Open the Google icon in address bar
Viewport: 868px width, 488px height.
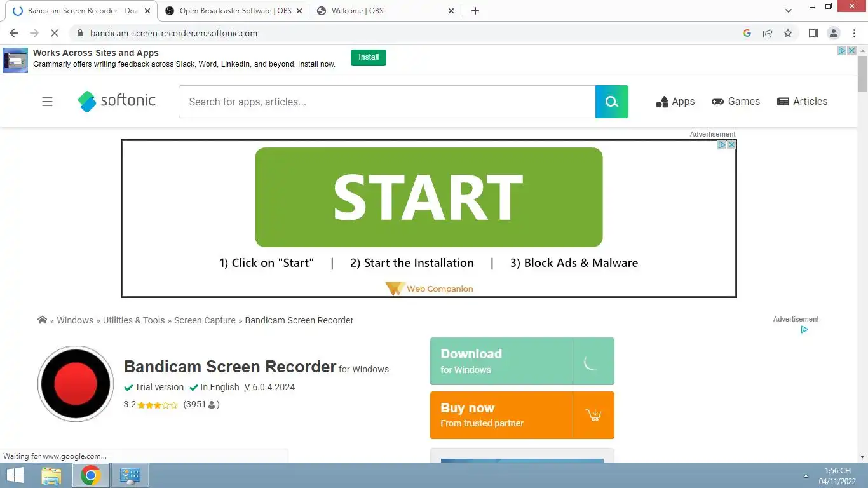pos(747,33)
